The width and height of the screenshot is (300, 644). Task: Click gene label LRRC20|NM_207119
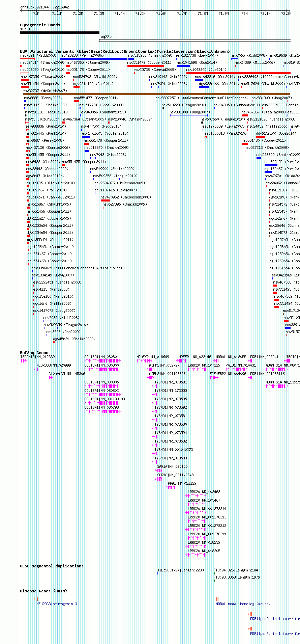point(204,365)
